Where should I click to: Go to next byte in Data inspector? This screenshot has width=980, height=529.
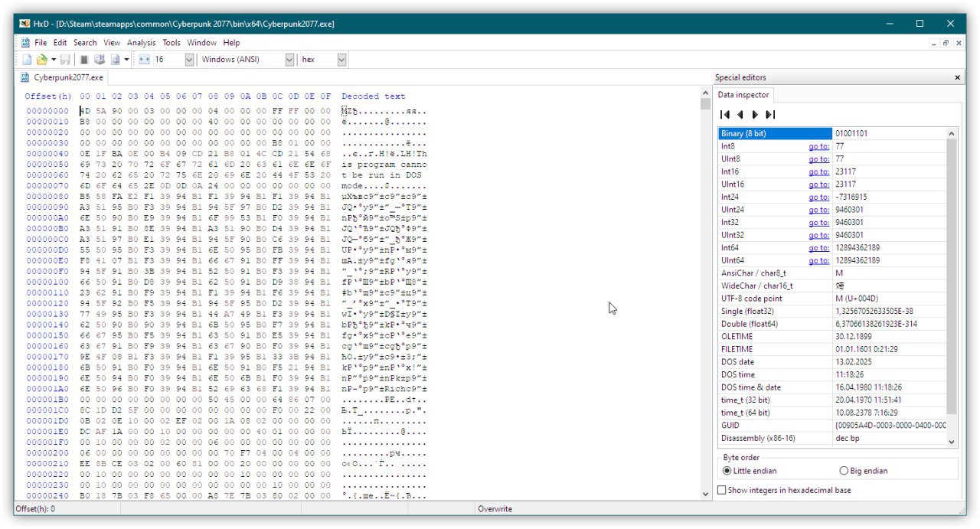[755, 115]
